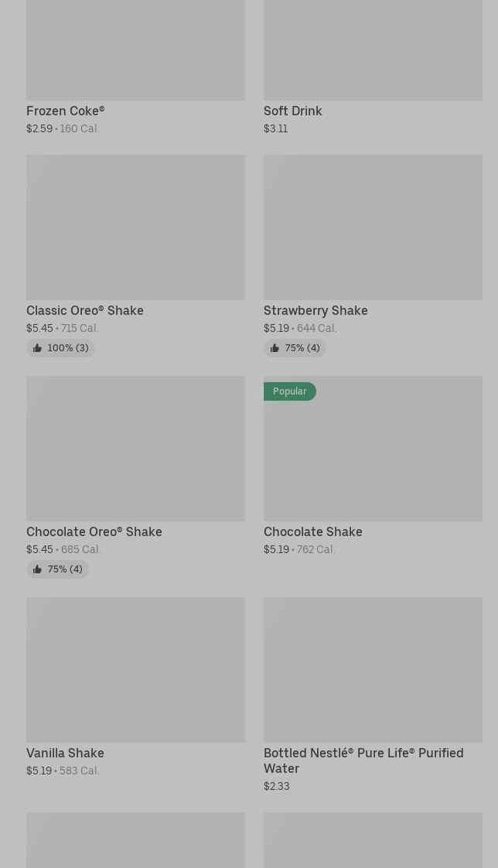Open the Classic Oreo Shake title link

tap(85, 311)
